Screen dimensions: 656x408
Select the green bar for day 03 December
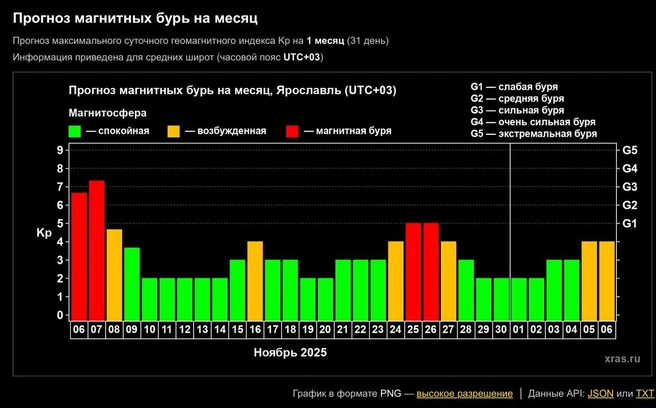pos(554,290)
